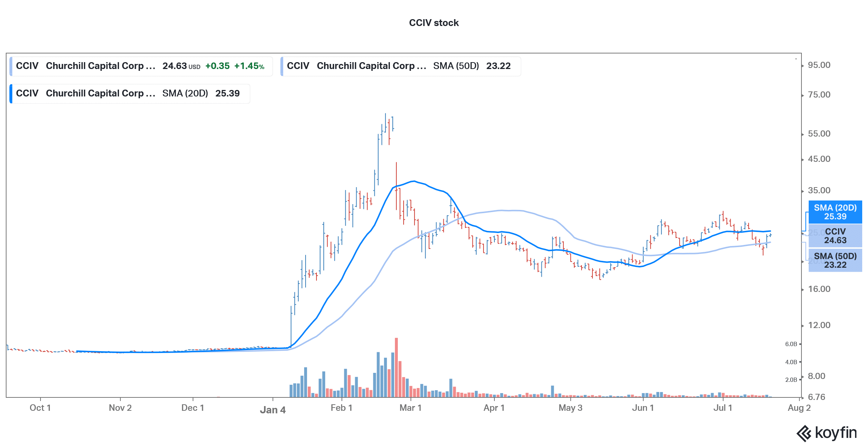This screenshot has height=448, width=868.
Task: Click the 4.0B volume axis label
Action: click(x=791, y=362)
